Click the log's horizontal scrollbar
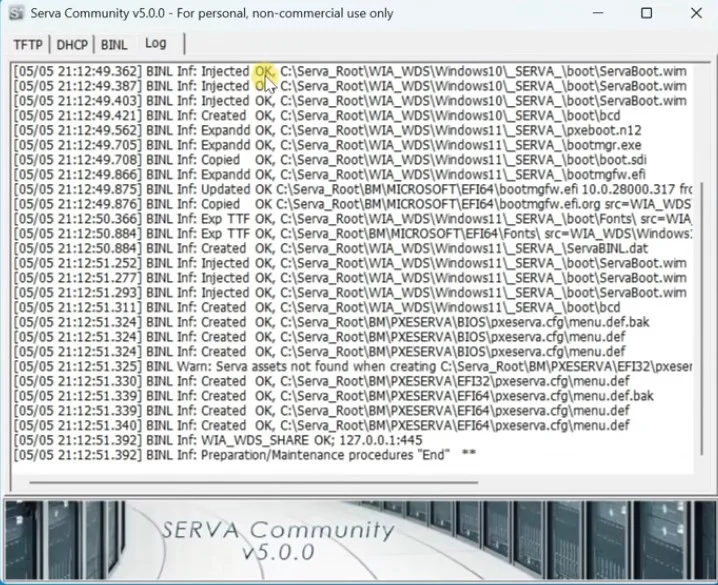Image resolution: width=718 pixels, height=585 pixels. tap(254, 482)
